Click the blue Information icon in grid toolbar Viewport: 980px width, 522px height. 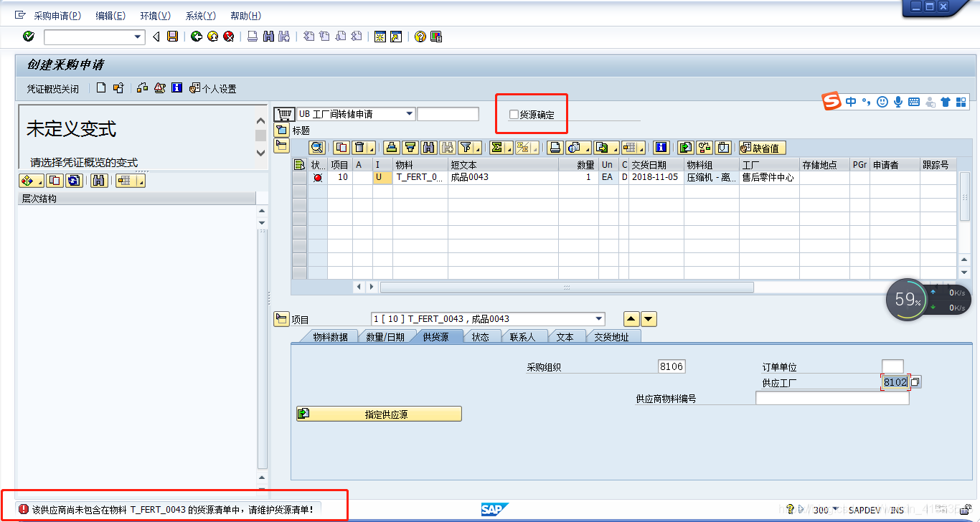point(661,148)
